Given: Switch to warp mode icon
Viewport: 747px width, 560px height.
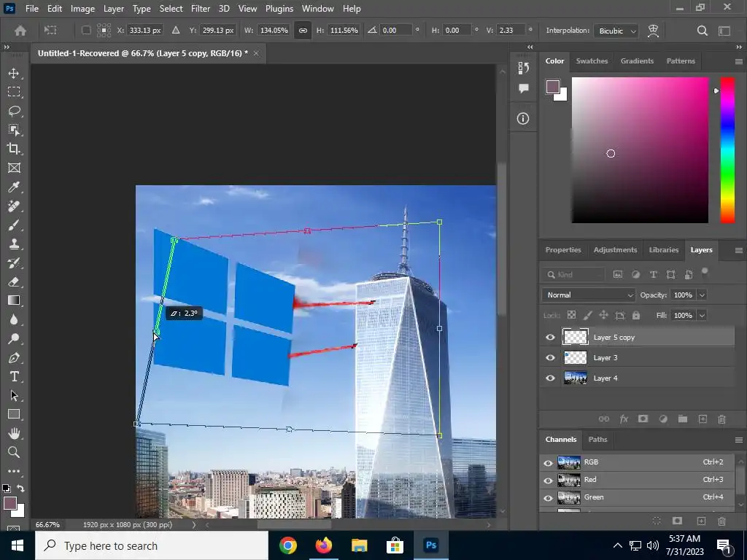Looking at the screenshot, I should (x=653, y=31).
